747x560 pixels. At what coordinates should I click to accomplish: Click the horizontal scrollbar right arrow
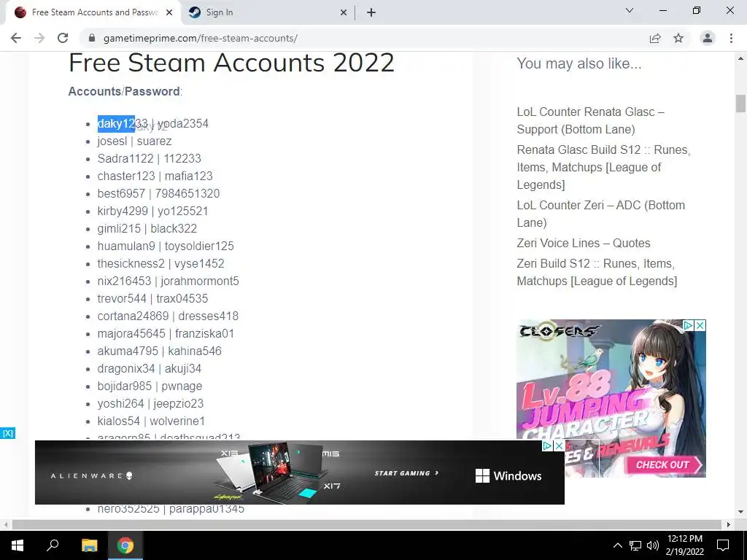click(x=729, y=524)
